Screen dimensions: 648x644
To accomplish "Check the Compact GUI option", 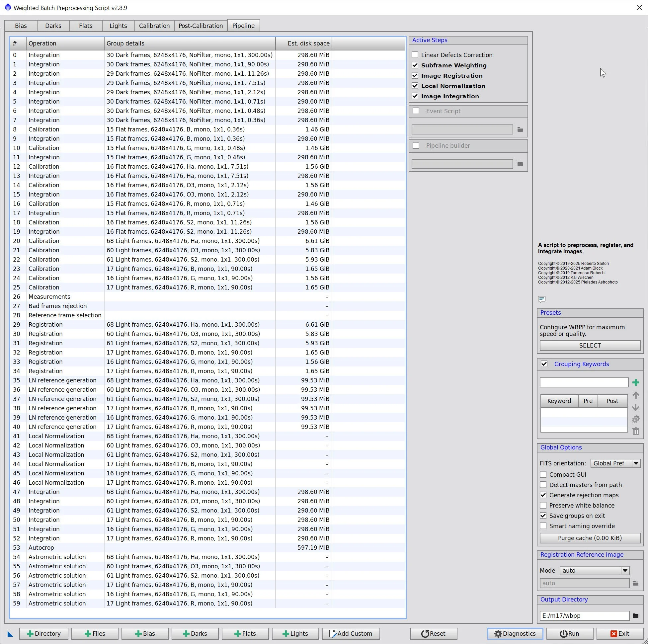I will coord(543,475).
